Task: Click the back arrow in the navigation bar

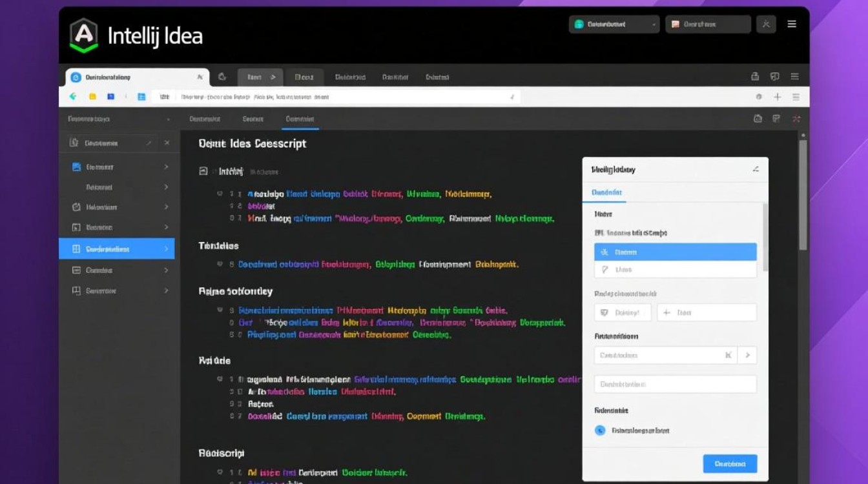Action: pyautogui.click(x=74, y=96)
